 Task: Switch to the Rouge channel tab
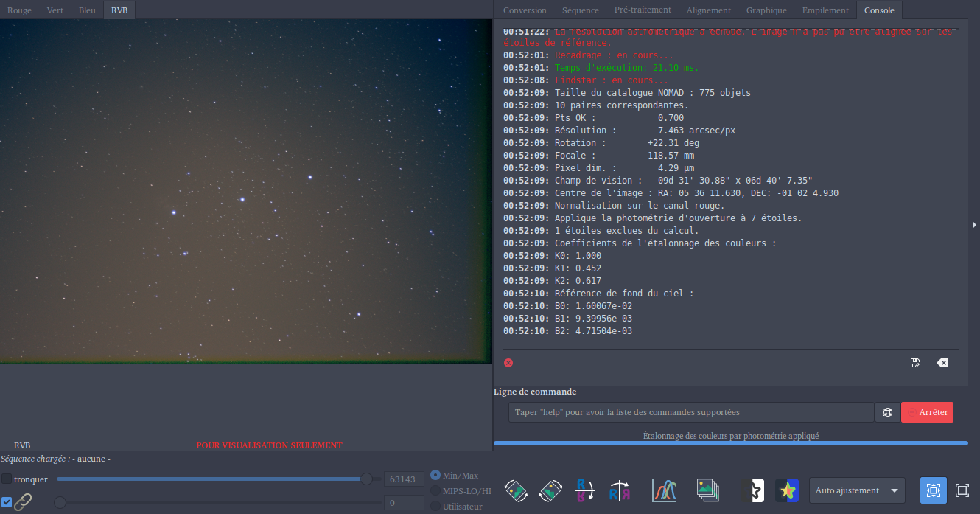(x=19, y=10)
